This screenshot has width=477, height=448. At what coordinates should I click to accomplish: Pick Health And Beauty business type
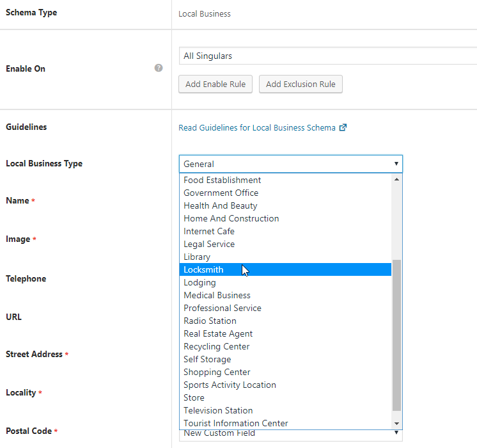coord(220,205)
